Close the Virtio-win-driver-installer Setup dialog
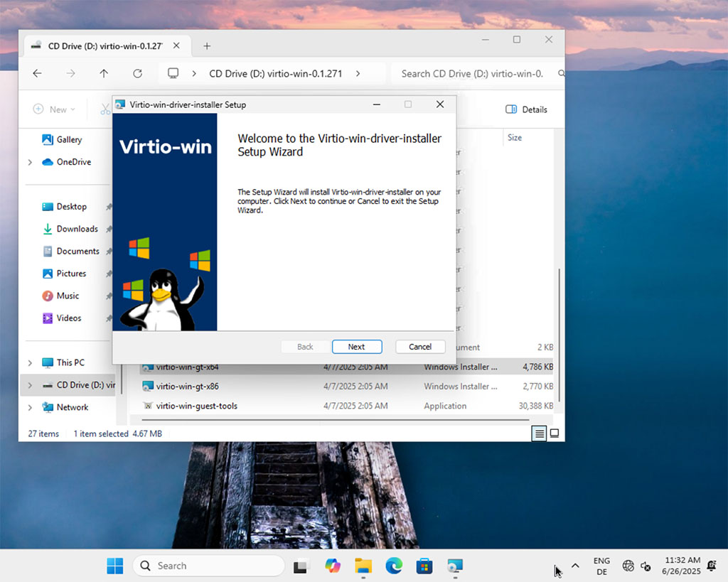The width and height of the screenshot is (728, 582). pos(440,104)
